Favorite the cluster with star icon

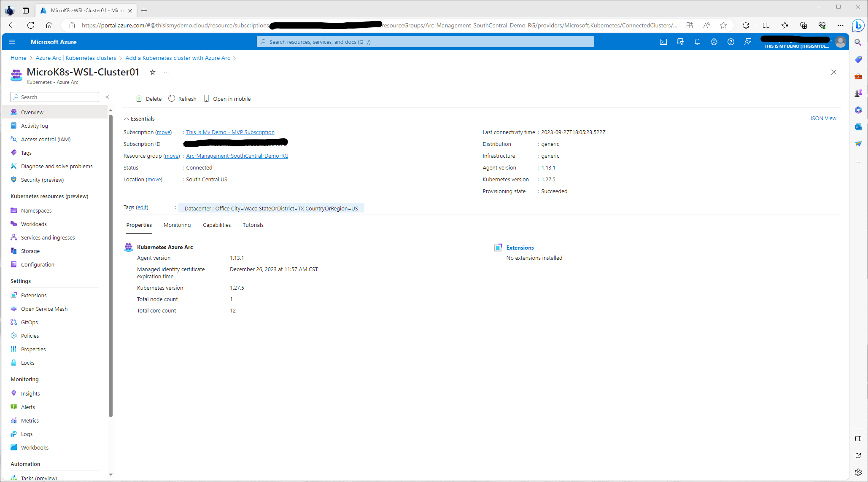153,73
